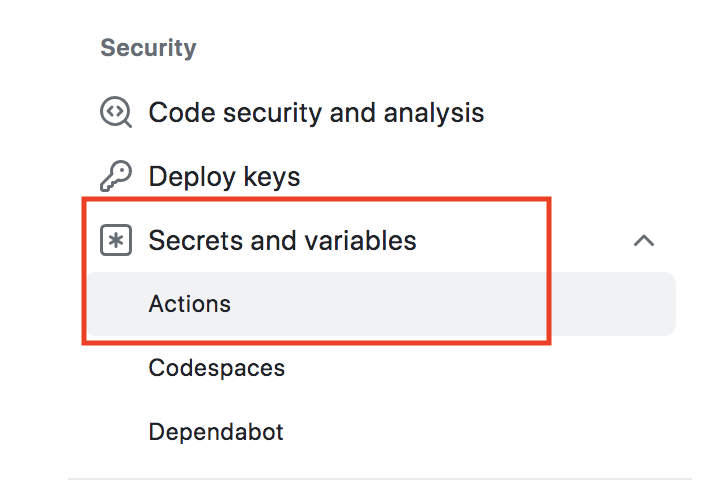The height and width of the screenshot is (488, 710).
Task: Click the word 'keys' in Deploy keys
Action: (272, 177)
